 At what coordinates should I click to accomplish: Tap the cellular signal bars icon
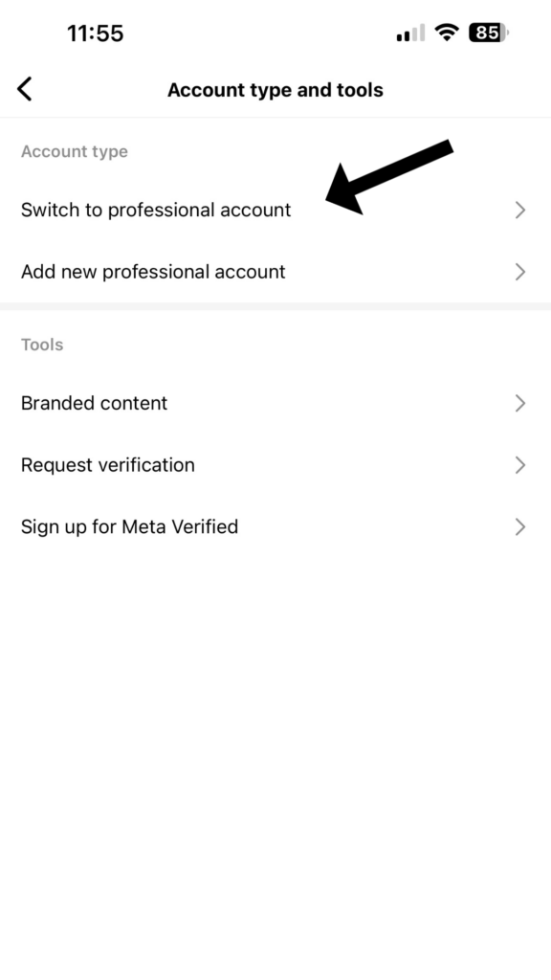[x=410, y=33]
